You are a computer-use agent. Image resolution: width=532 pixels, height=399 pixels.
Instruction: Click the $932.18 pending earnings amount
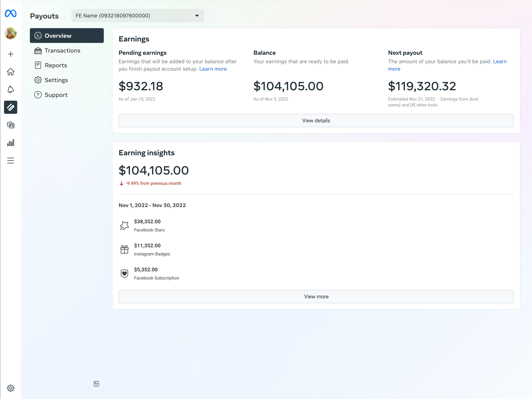tap(141, 86)
